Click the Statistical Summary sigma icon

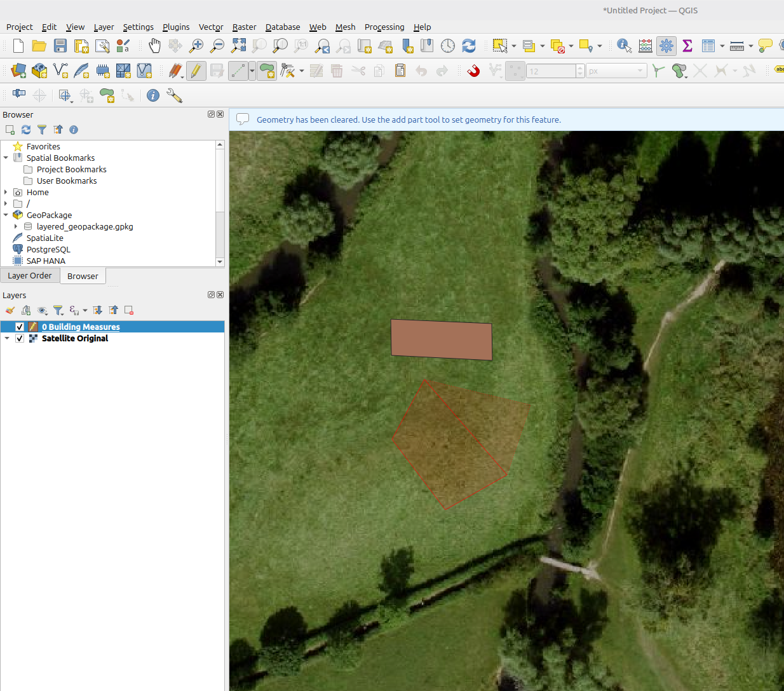point(687,46)
